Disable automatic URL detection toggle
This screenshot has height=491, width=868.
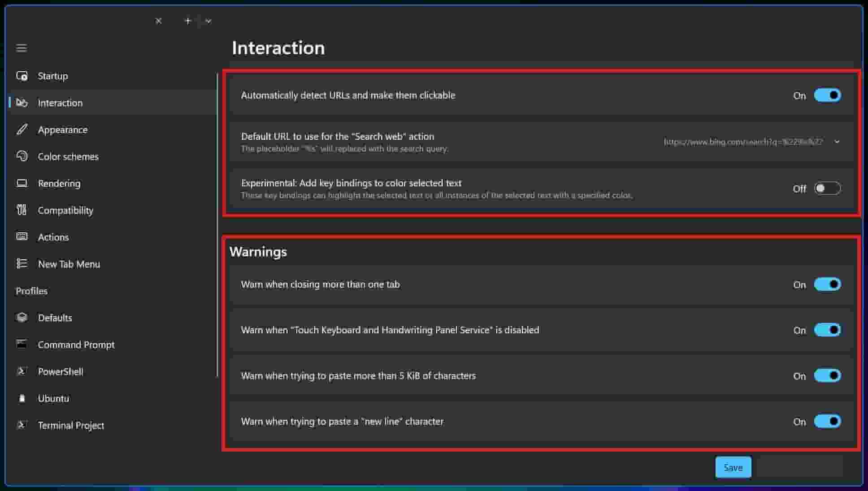pyautogui.click(x=827, y=95)
